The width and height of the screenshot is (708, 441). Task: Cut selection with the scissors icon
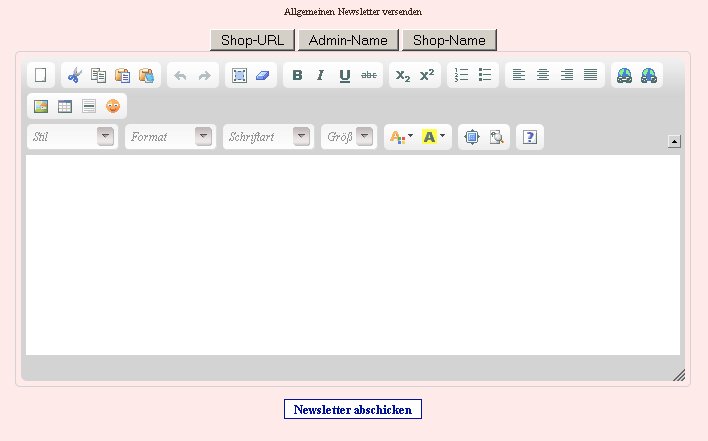(x=75, y=75)
